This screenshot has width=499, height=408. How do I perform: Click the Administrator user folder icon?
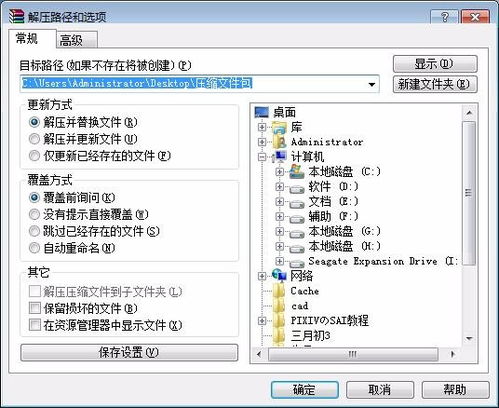click(279, 142)
